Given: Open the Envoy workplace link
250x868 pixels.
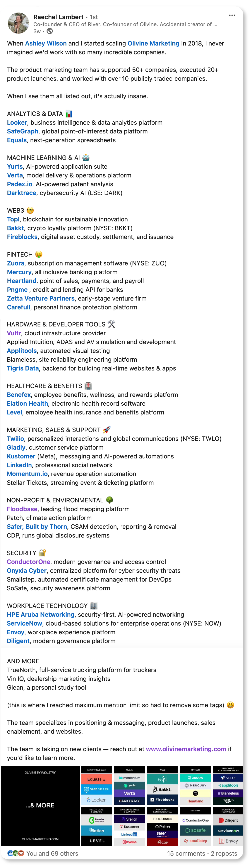Looking at the screenshot, I should 15,632.
